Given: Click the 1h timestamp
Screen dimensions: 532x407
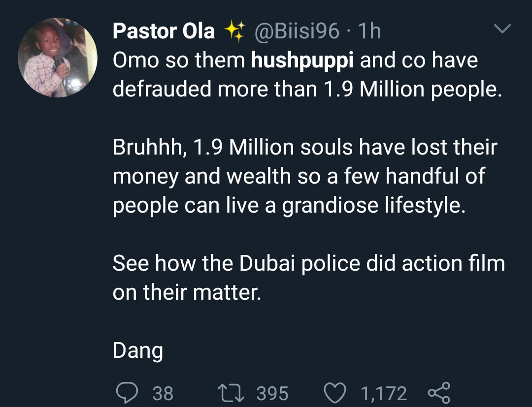Looking at the screenshot, I should click(x=369, y=31).
